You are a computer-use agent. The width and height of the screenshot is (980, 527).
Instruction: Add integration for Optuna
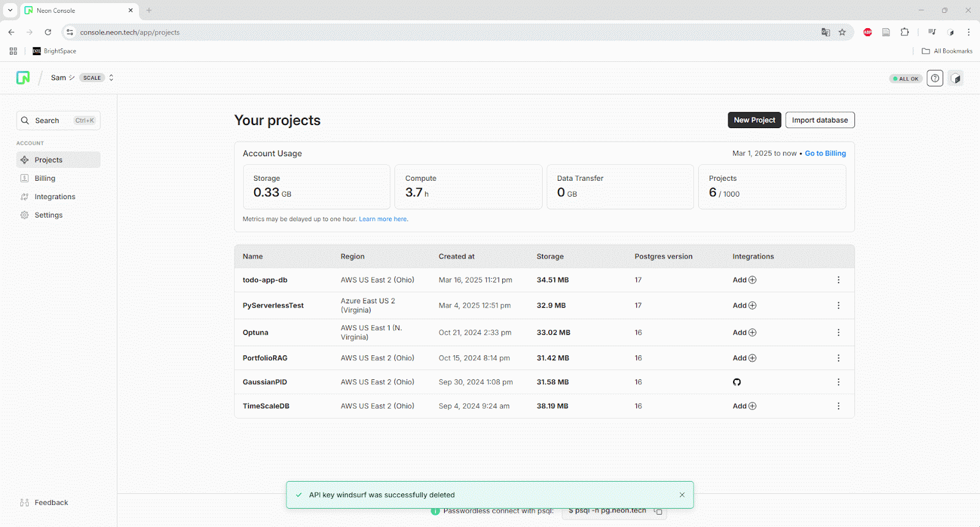pyautogui.click(x=744, y=333)
